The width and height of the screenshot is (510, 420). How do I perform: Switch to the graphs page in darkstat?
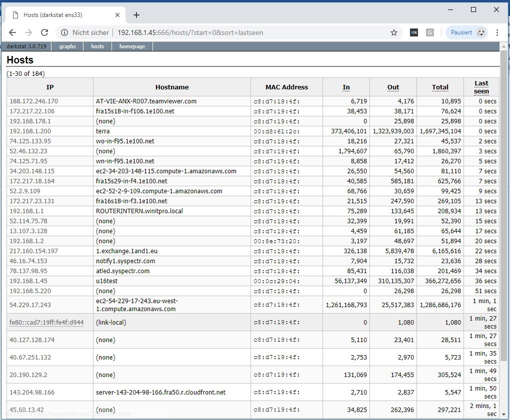coord(67,46)
